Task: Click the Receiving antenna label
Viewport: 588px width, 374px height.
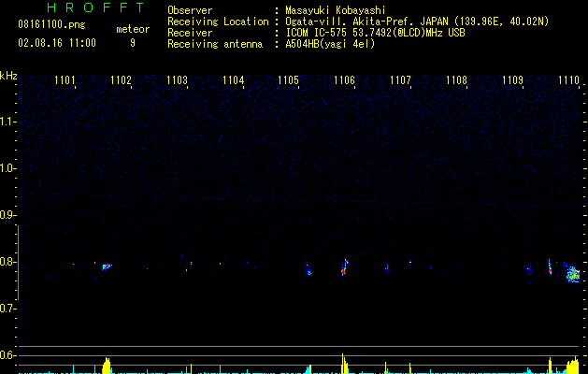Action: 215,44
